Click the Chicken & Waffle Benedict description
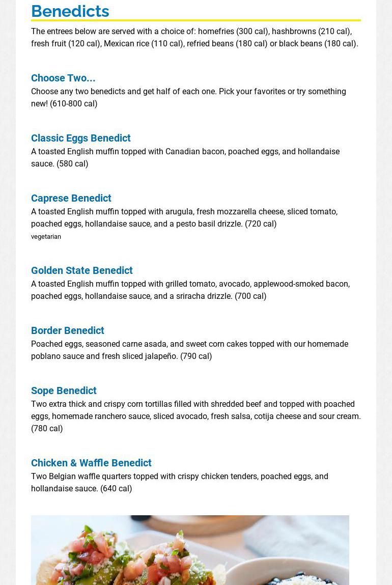Viewport: 392px width, 585px height. (179, 482)
